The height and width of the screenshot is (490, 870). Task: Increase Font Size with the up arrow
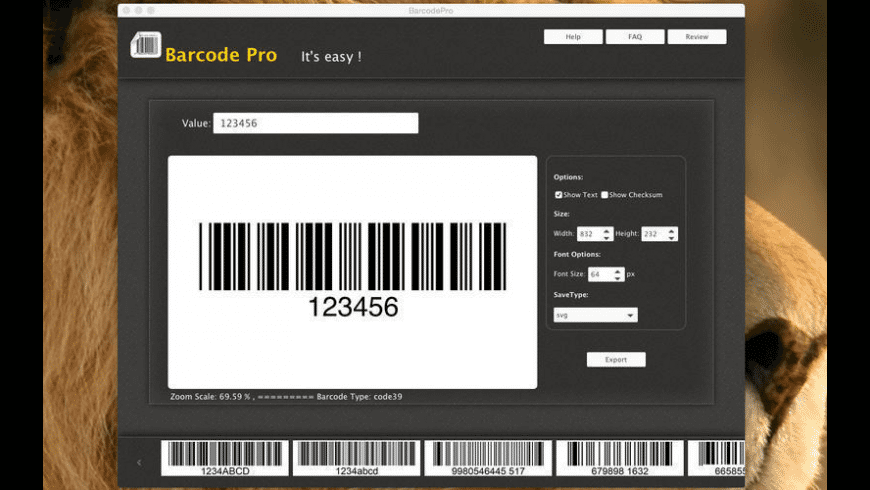pyautogui.click(x=618, y=271)
